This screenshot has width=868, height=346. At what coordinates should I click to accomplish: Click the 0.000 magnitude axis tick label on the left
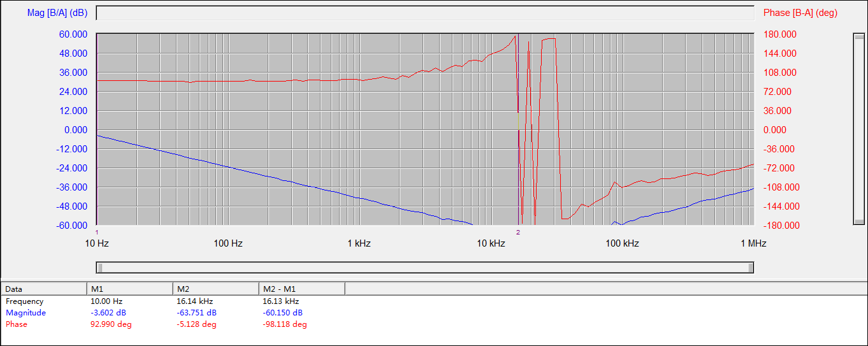click(x=76, y=129)
